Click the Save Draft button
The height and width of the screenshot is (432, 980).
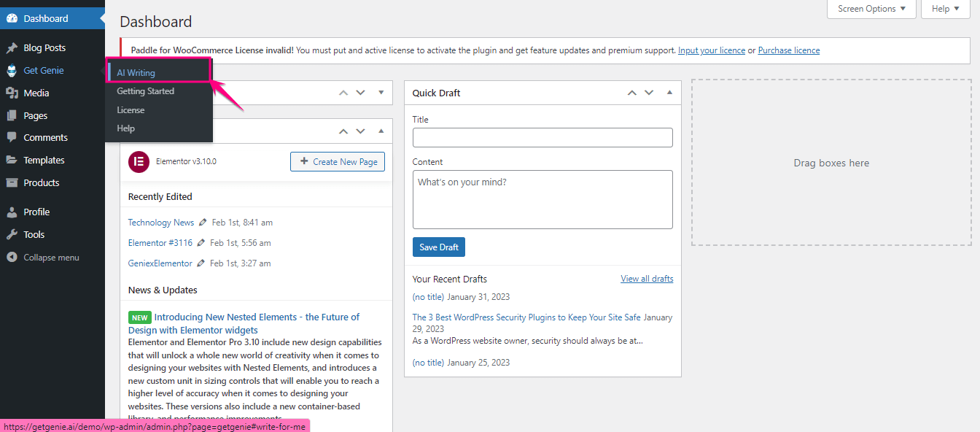pos(439,247)
